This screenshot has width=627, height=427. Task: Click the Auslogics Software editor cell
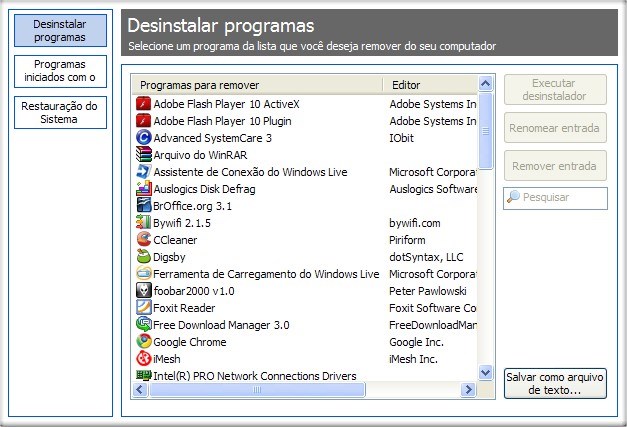(433, 189)
